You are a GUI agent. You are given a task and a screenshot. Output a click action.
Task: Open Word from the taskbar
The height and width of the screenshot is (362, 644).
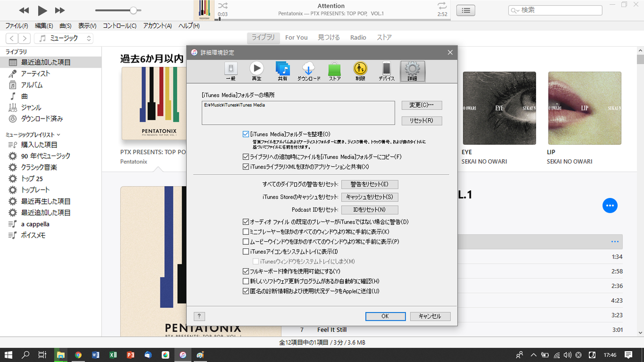tap(96, 354)
